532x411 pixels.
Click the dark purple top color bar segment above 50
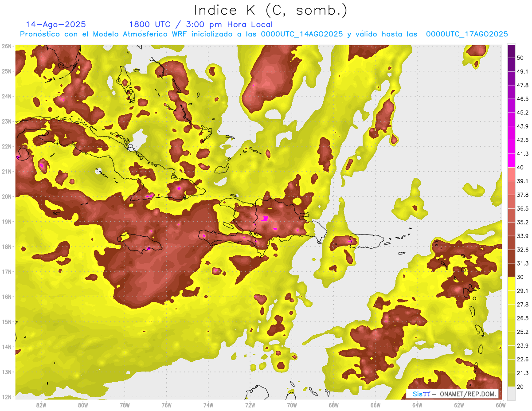511,51
